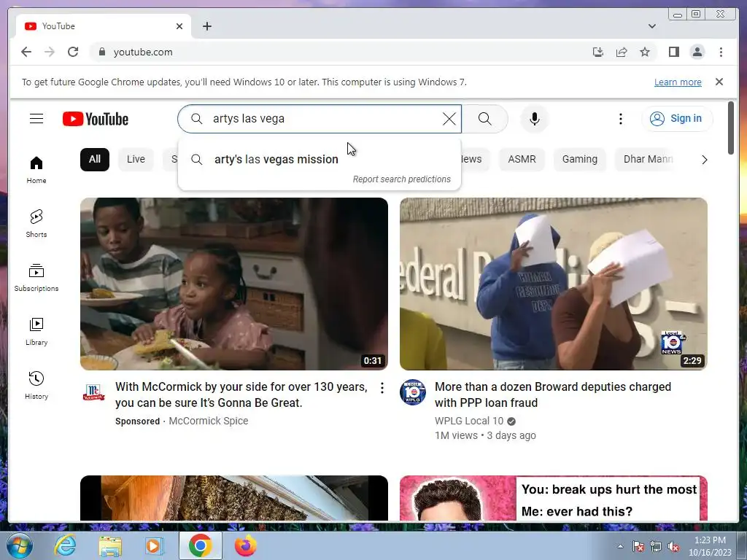Image resolution: width=747 pixels, height=560 pixels.
Task: Show hidden tray icons arrow
Action: point(620,546)
